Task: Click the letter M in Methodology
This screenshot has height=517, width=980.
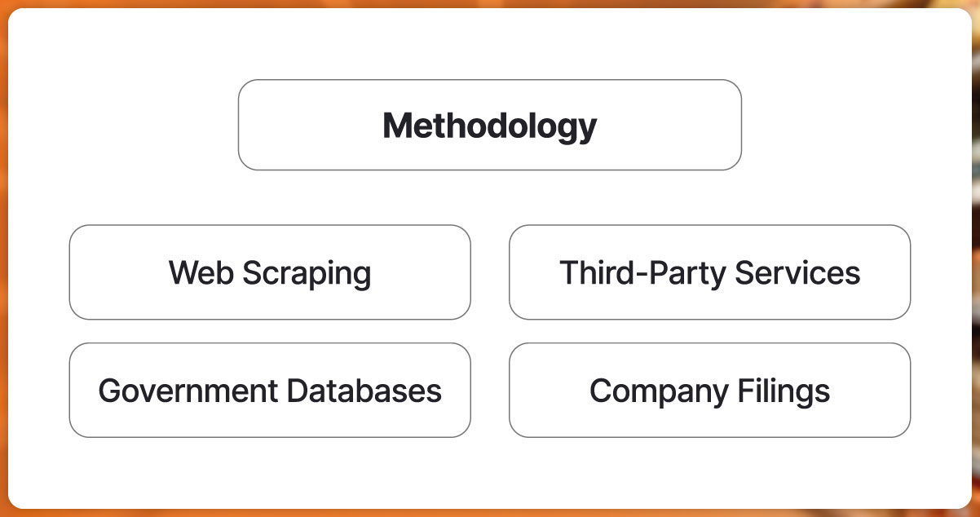Action: click(398, 126)
